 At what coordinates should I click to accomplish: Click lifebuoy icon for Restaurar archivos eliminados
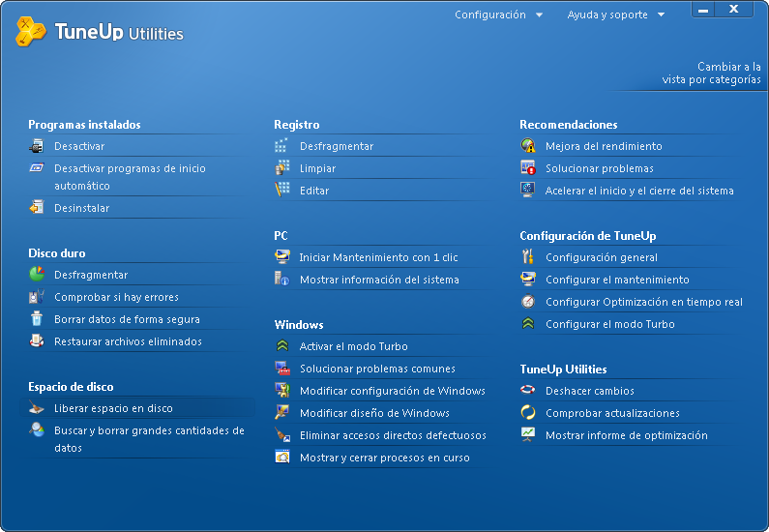click(37, 340)
